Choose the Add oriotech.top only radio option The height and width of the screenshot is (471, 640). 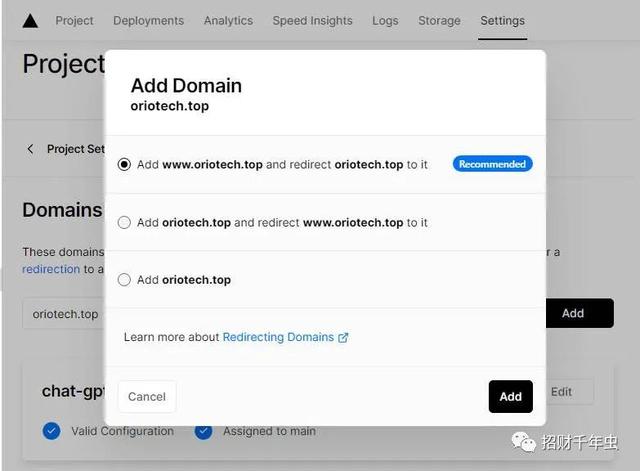125,280
